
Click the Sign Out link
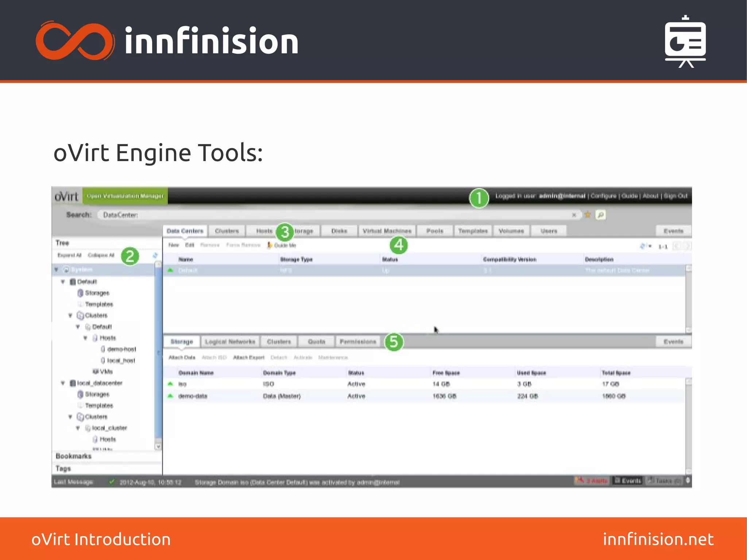tap(676, 196)
